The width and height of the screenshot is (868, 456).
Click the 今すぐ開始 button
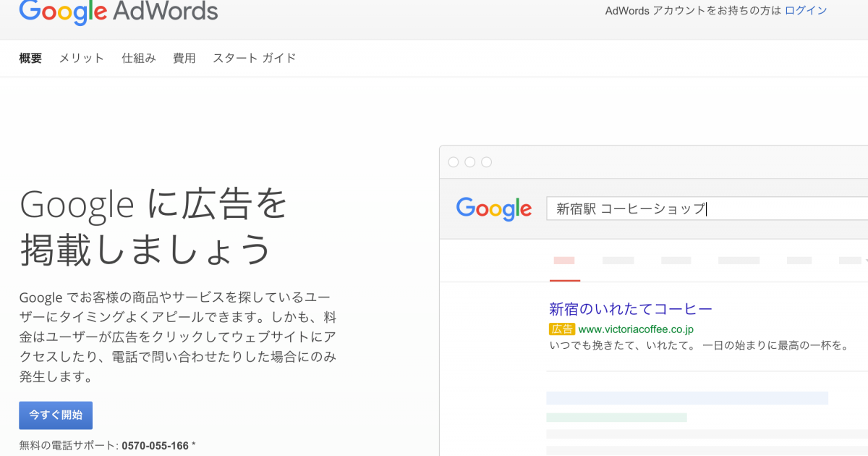56,415
